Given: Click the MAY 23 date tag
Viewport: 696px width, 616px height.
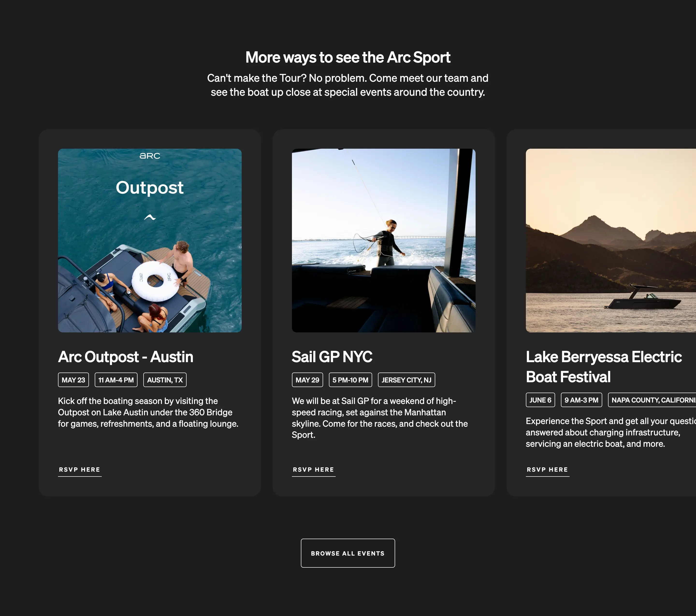Looking at the screenshot, I should 73,380.
